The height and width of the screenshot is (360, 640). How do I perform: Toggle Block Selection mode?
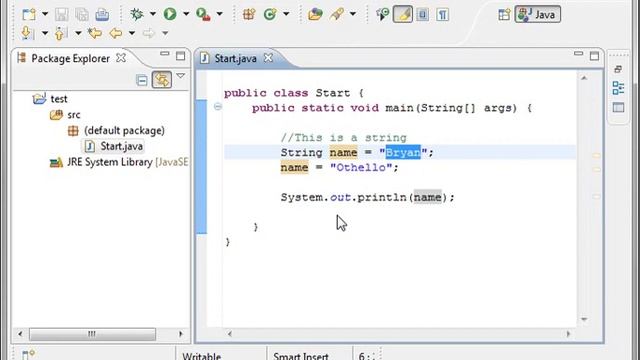pos(422,14)
